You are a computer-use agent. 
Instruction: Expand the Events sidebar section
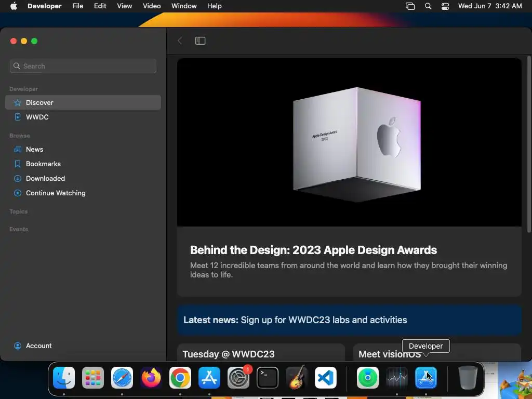(x=19, y=229)
